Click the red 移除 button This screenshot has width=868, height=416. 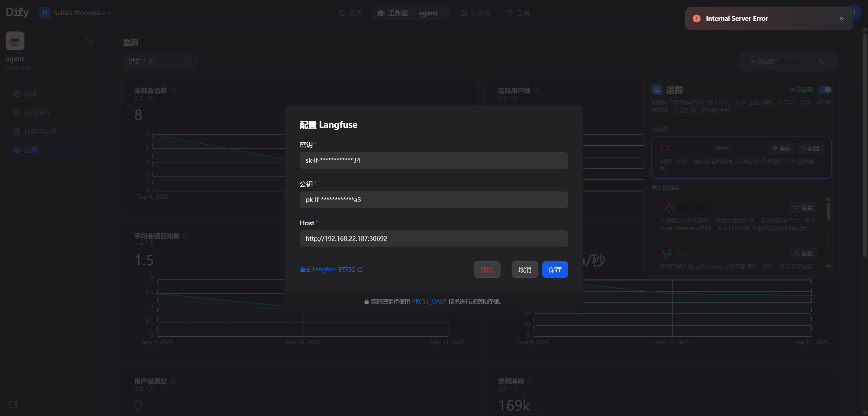click(x=487, y=270)
